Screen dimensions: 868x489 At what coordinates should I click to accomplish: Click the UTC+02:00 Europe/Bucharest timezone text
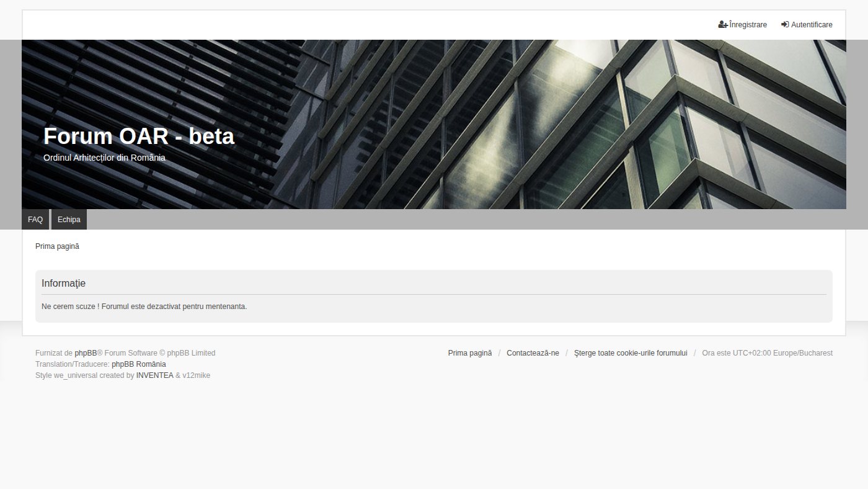click(782, 353)
